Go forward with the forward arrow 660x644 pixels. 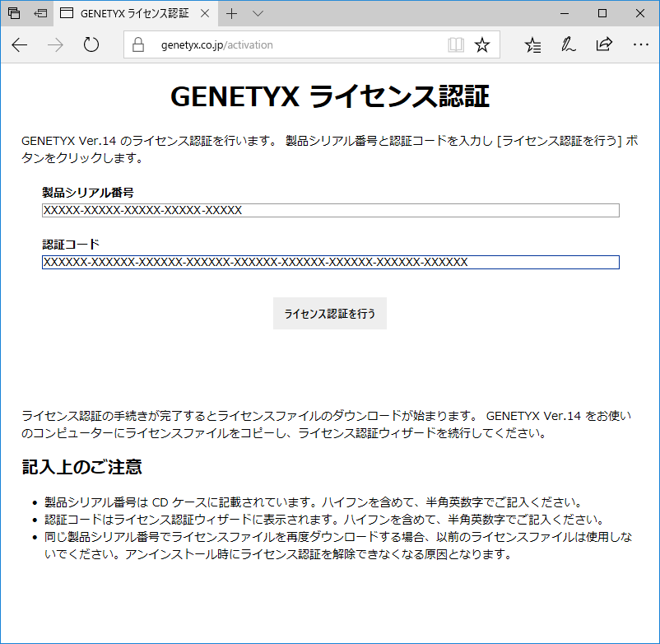(x=55, y=44)
